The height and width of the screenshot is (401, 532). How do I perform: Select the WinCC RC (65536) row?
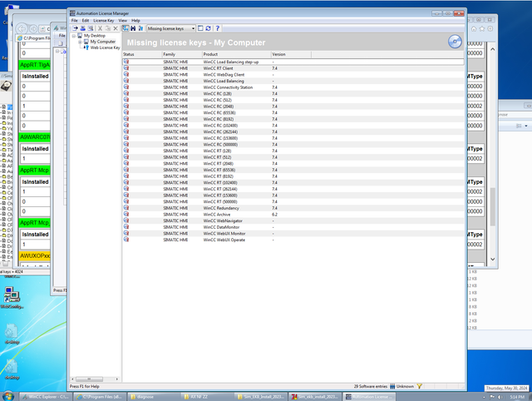tap(293, 112)
